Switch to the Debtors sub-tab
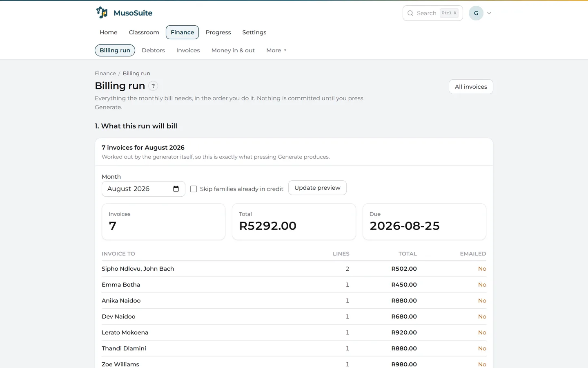The height and width of the screenshot is (368, 588). tap(154, 50)
